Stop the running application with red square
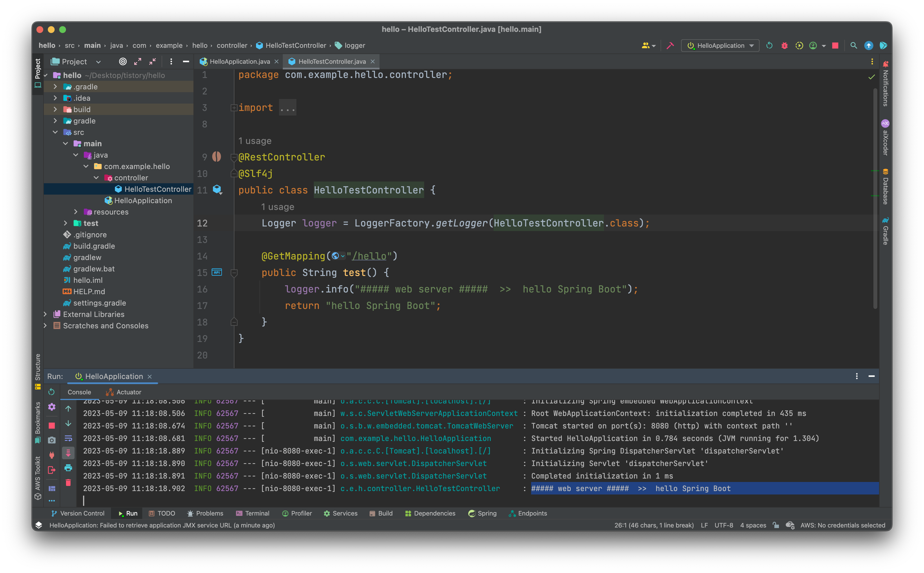This screenshot has width=924, height=573. click(835, 46)
